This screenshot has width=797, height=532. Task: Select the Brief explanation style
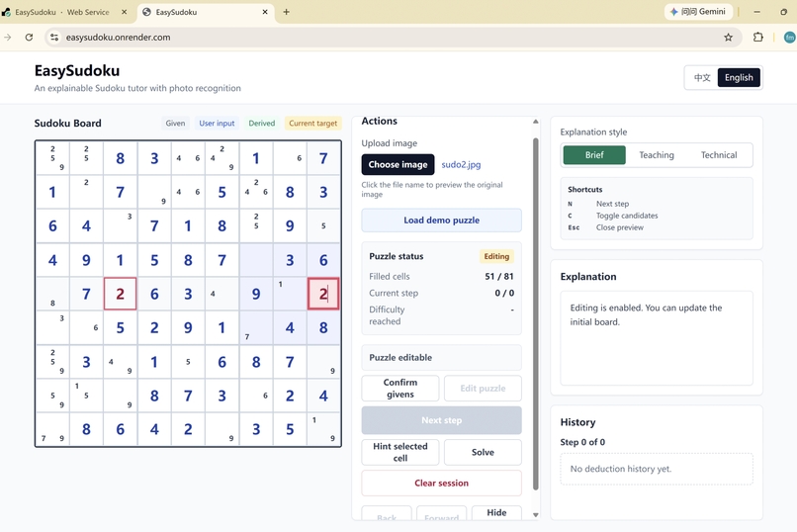[x=594, y=155]
